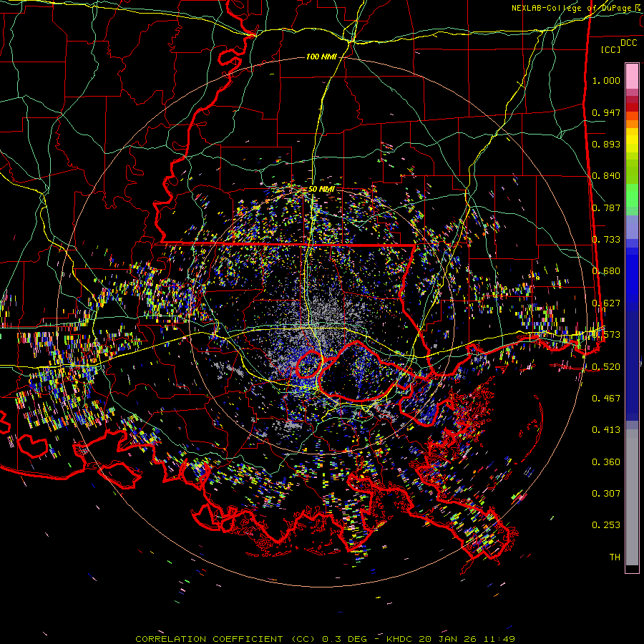Click the 50 NMI range ring label

tap(321, 189)
